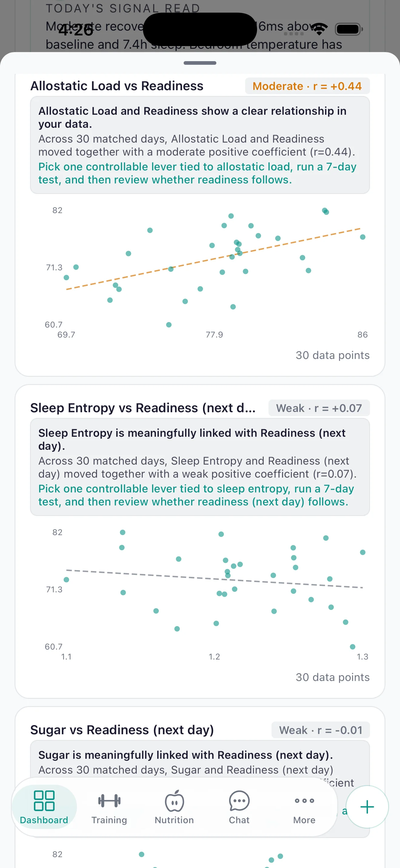
Task: Expand truncated Sleep Entropy vs Readiness title
Action: coord(143,408)
